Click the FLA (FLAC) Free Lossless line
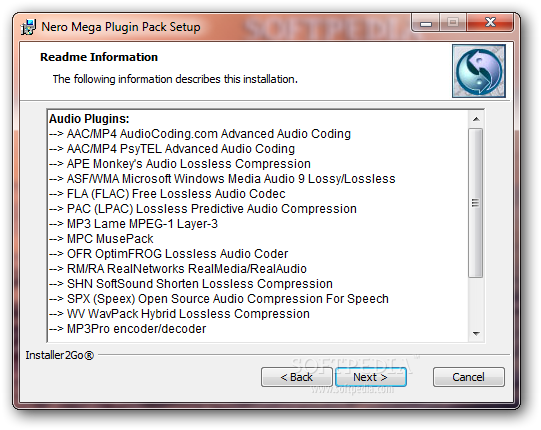The height and width of the screenshot is (430, 541). [x=167, y=194]
